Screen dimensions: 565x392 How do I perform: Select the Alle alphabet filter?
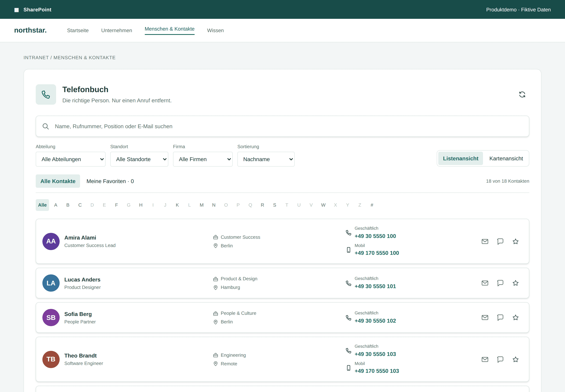tap(42, 205)
